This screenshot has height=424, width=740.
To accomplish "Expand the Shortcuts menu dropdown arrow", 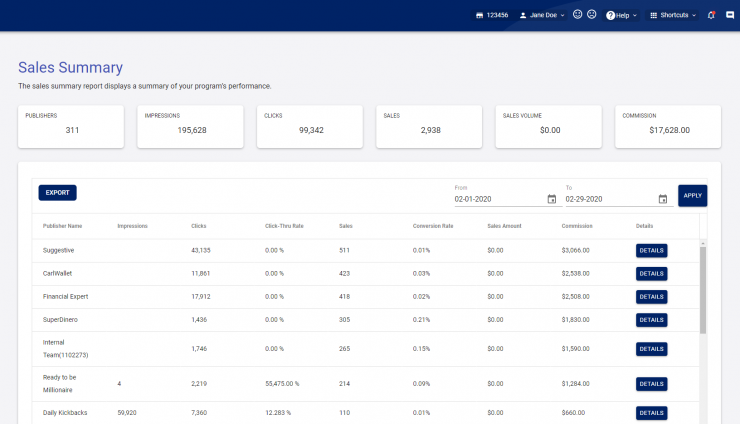I will pyautogui.click(x=694, y=16).
